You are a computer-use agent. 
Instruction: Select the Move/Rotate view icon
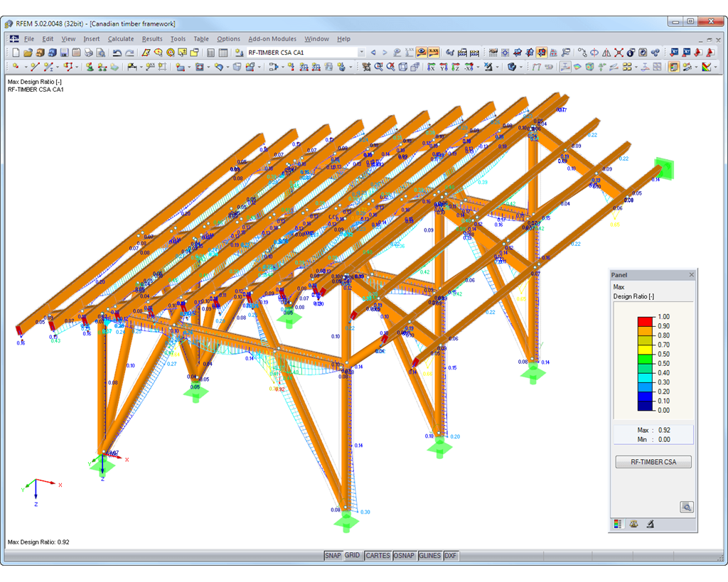click(366, 68)
